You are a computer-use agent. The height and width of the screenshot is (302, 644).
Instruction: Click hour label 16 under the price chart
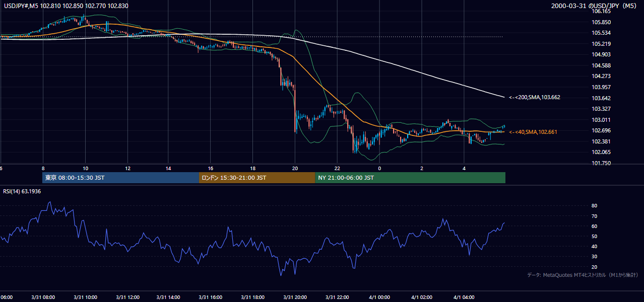pos(211,169)
